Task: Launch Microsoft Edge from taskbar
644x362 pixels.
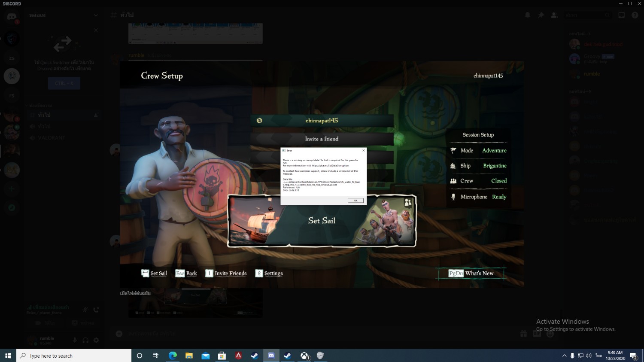Action: click(173, 356)
